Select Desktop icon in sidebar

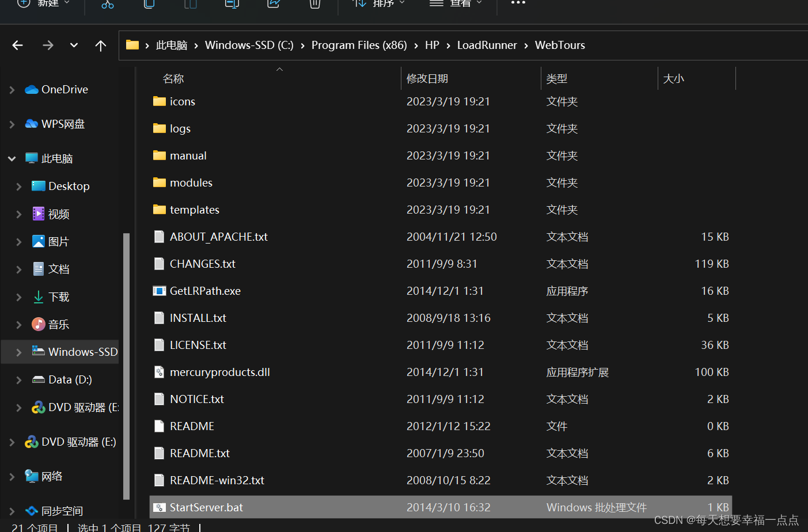(x=39, y=186)
